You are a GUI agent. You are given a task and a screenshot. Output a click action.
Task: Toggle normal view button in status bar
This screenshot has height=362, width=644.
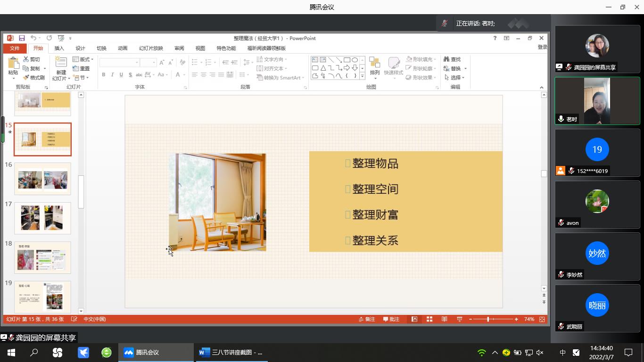[x=414, y=319]
